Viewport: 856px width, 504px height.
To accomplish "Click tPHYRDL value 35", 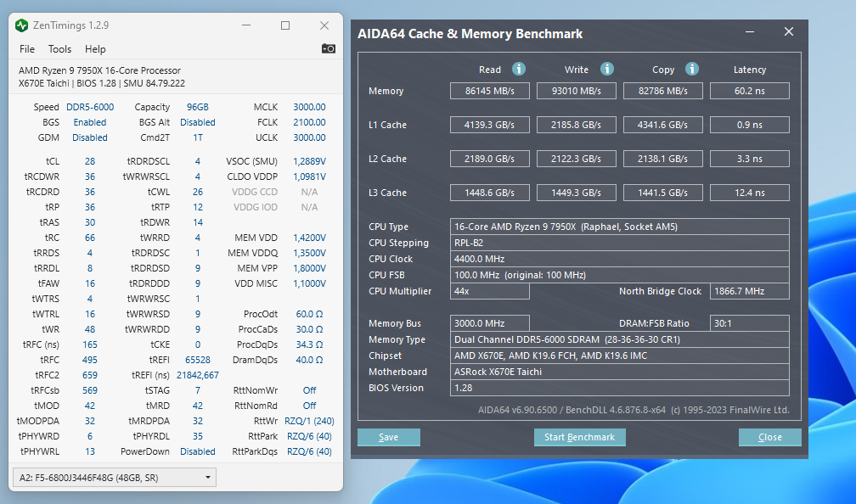I will pyautogui.click(x=198, y=436).
